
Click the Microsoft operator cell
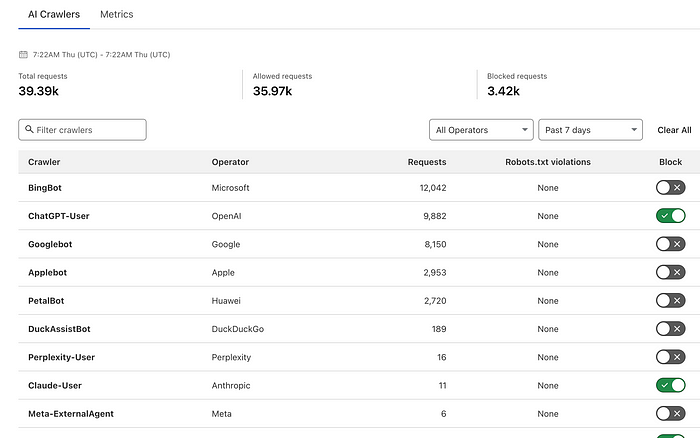click(x=230, y=188)
